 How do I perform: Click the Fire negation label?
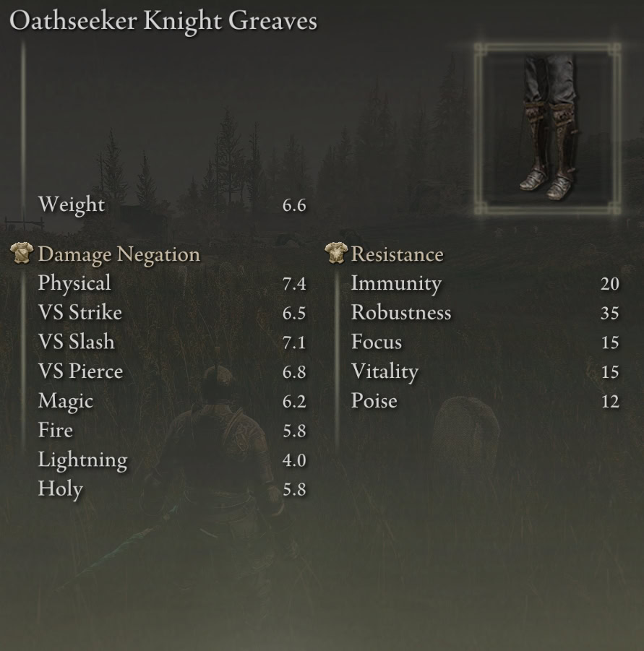pos(55,431)
